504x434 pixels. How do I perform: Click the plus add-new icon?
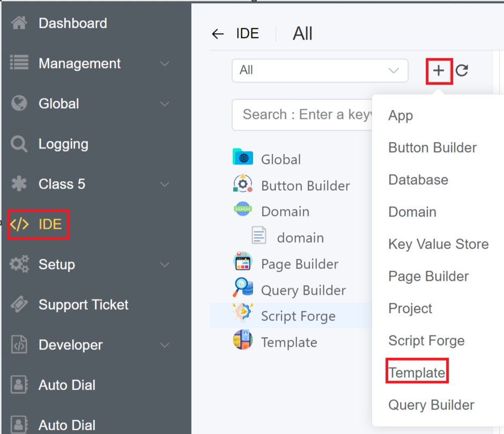click(439, 71)
